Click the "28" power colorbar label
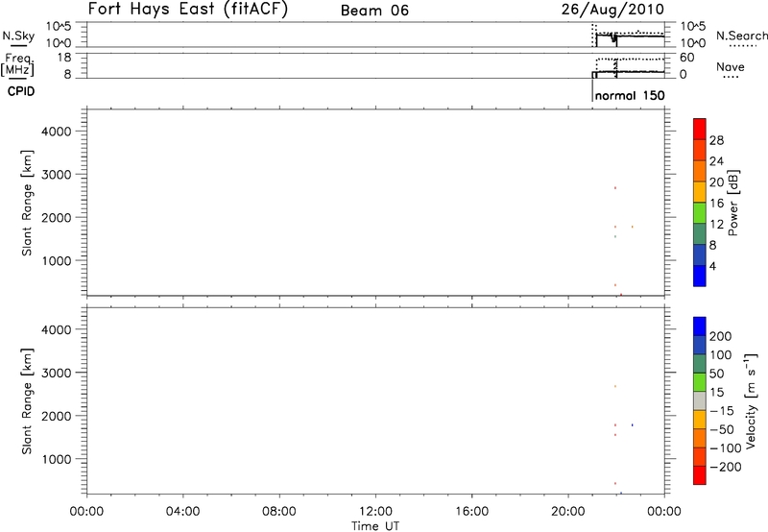 click(716, 140)
